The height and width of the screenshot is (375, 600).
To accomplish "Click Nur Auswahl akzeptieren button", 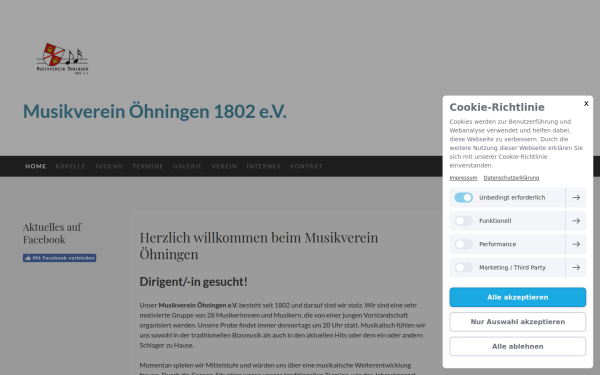I will [x=518, y=322].
